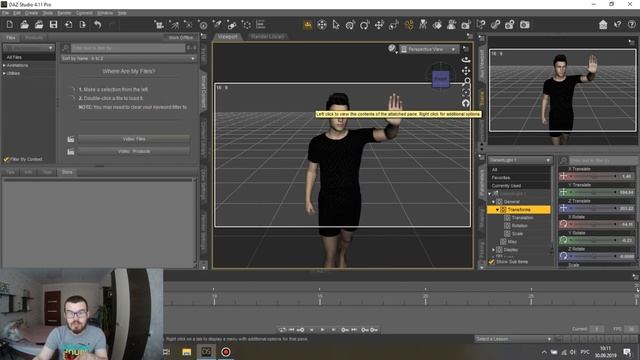Click the Open File folder icon
The width and height of the screenshot is (640, 360).
pos(24,25)
